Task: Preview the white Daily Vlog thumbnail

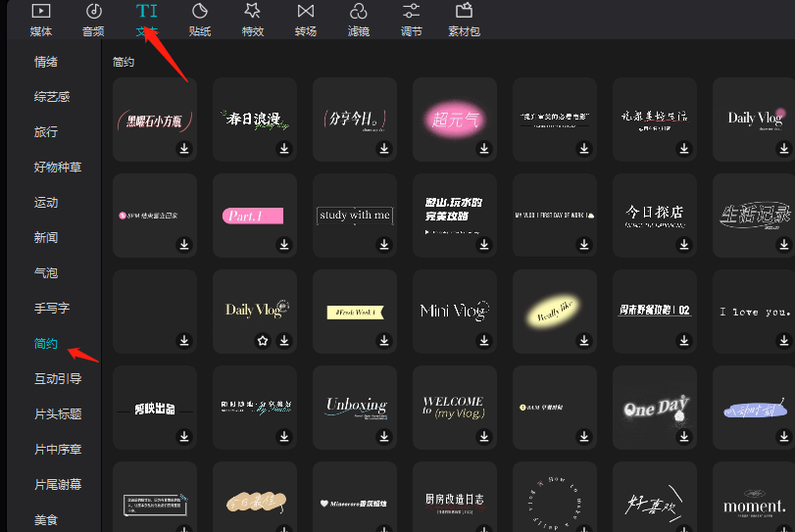Action: (x=754, y=120)
